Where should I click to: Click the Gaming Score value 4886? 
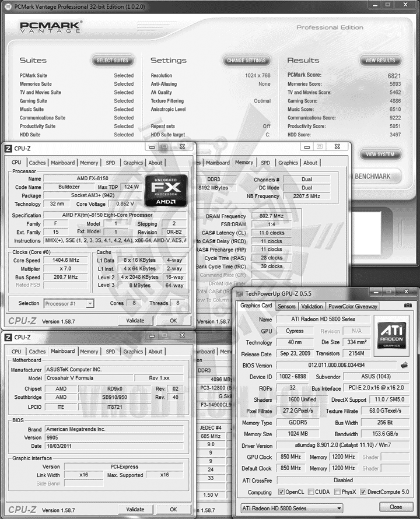[395, 101]
